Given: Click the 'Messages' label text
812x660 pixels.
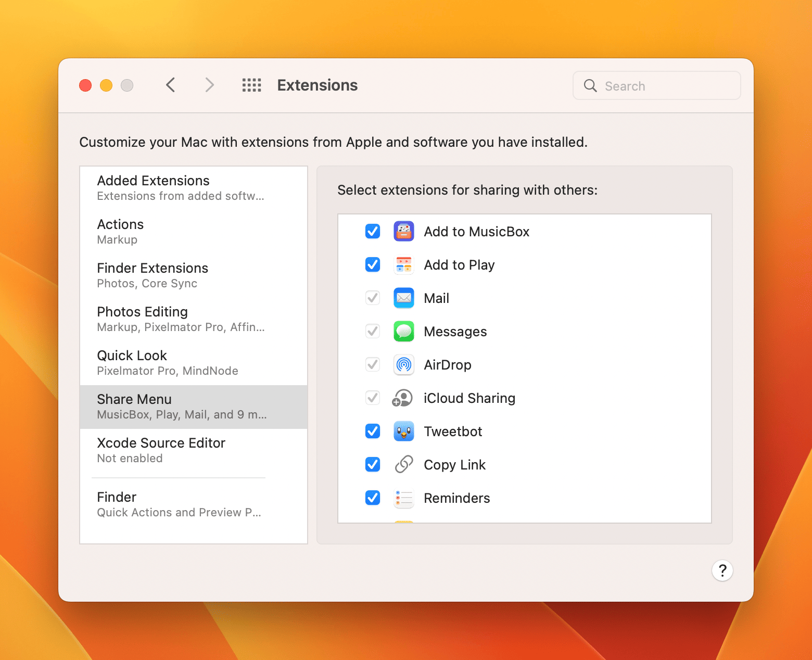Looking at the screenshot, I should pos(455,332).
